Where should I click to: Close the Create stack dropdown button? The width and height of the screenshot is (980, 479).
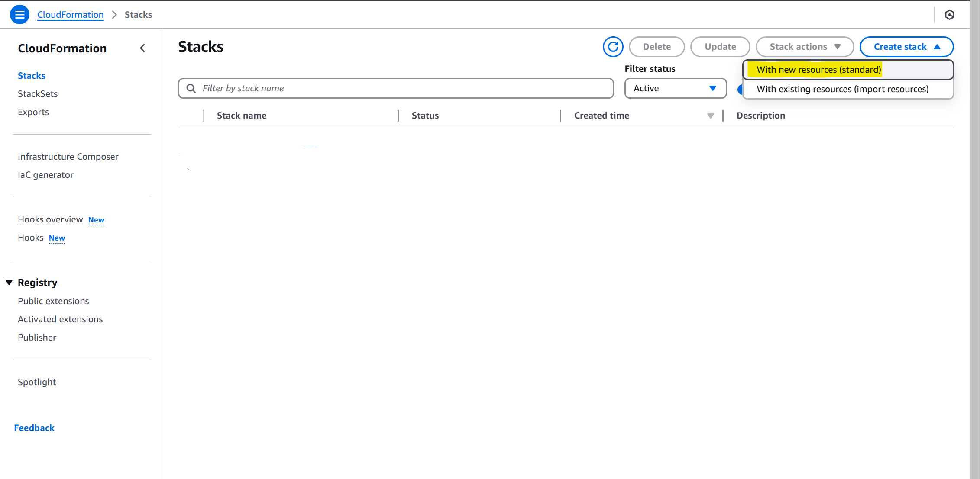906,47
